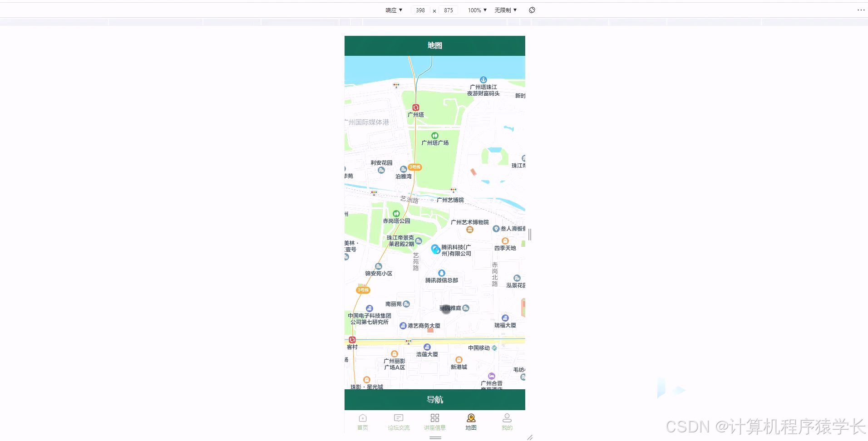This screenshot has height=441, width=868.
Task: Click the 中国移动 store marker
Action: (x=493, y=348)
